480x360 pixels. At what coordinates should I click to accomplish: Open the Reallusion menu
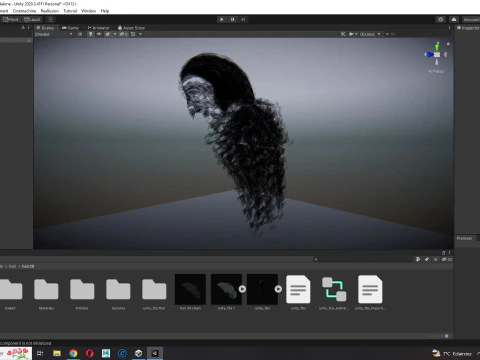[x=50, y=11]
